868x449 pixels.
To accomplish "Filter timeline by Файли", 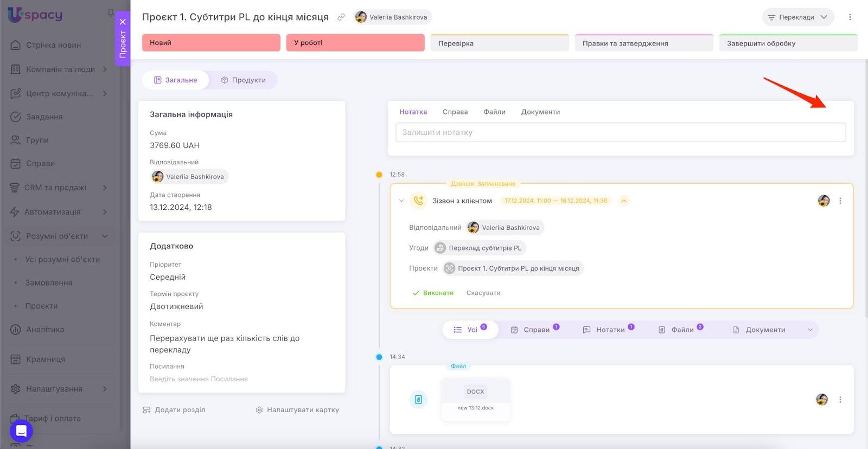I will tap(681, 330).
